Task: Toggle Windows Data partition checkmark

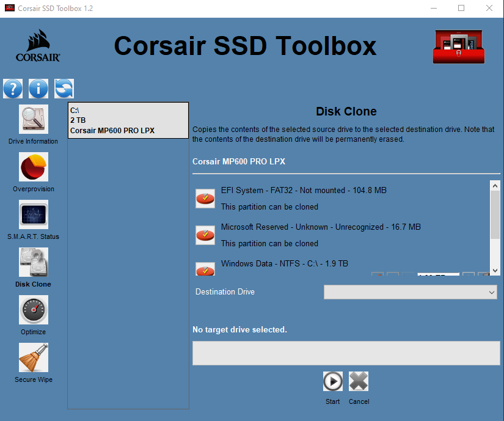Action: [x=205, y=269]
